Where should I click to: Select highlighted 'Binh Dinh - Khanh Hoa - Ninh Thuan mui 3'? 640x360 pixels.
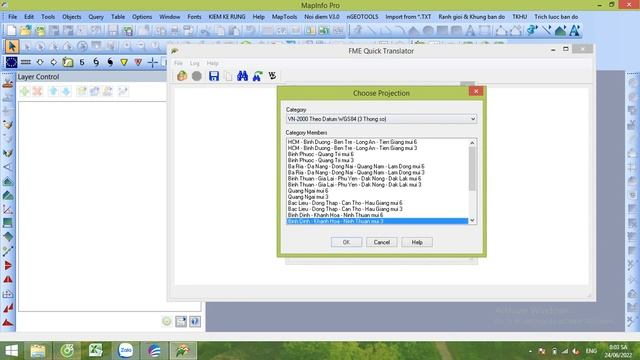tap(377, 221)
